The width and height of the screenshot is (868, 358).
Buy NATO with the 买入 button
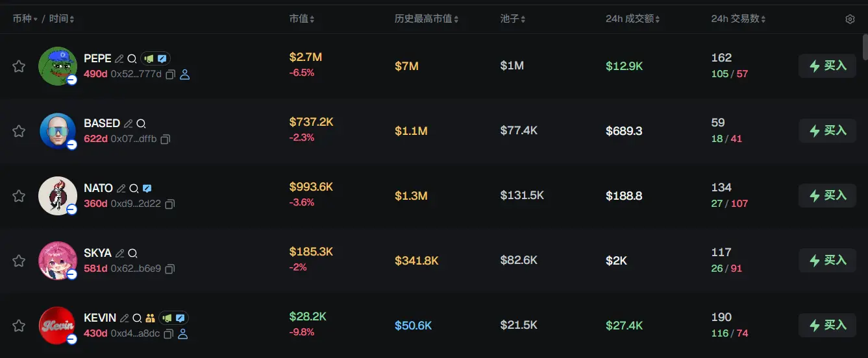(827, 196)
